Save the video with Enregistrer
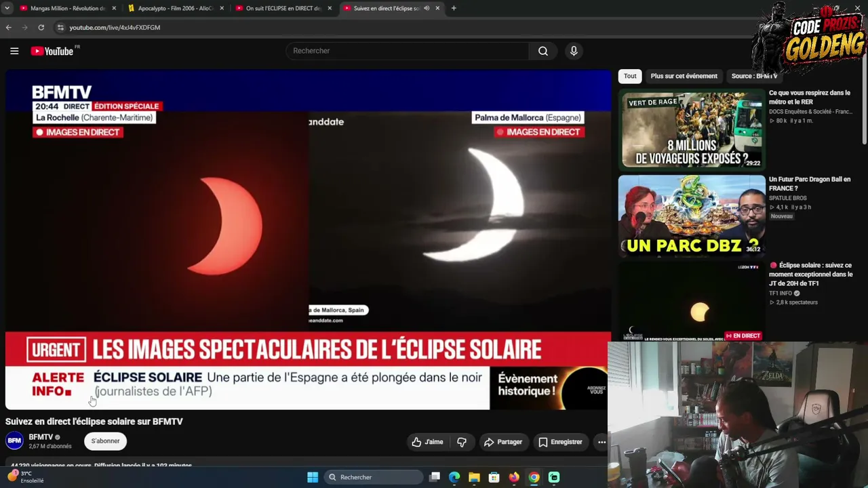868x488 pixels. coord(560,442)
